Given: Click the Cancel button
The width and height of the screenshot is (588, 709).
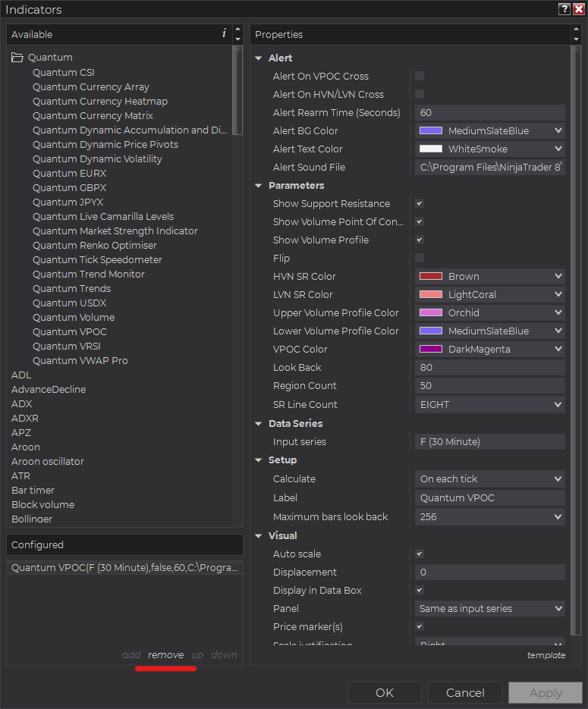Looking at the screenshot, I should (x=465, y=693).
